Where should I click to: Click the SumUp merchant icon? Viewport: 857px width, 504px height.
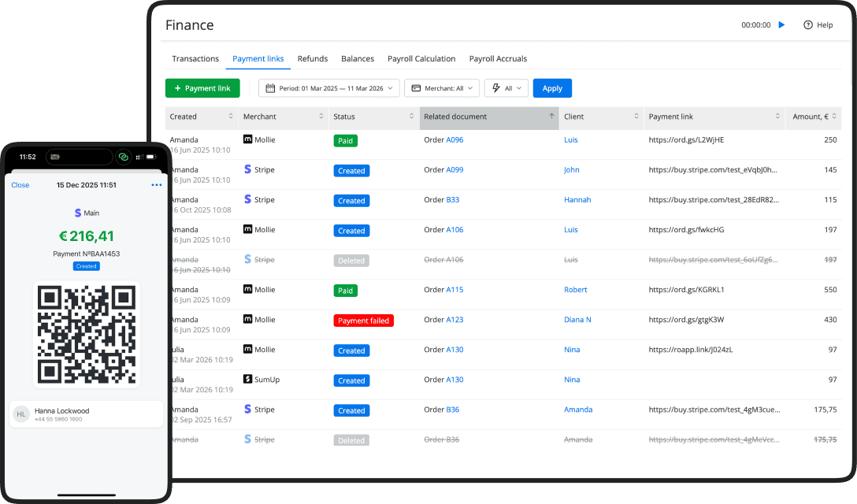pyautogui.click(x=247, y=380)
